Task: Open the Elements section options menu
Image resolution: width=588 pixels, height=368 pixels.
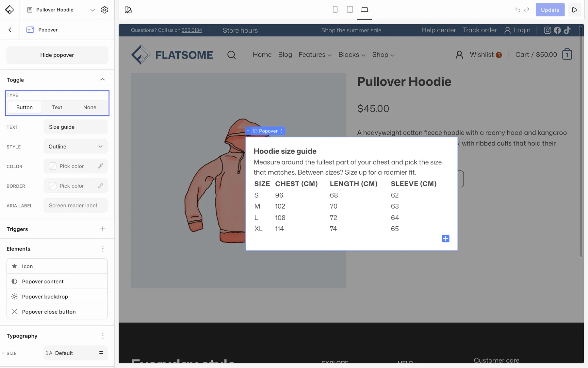Action: [103, 249]
